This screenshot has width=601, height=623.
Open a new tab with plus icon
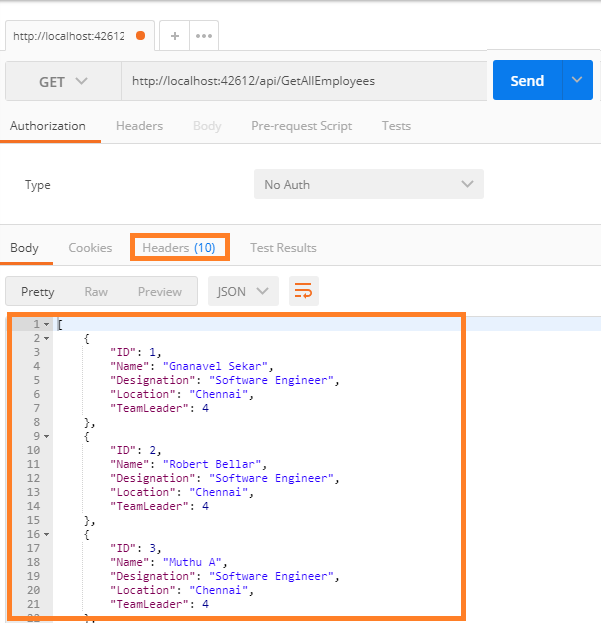174,36
